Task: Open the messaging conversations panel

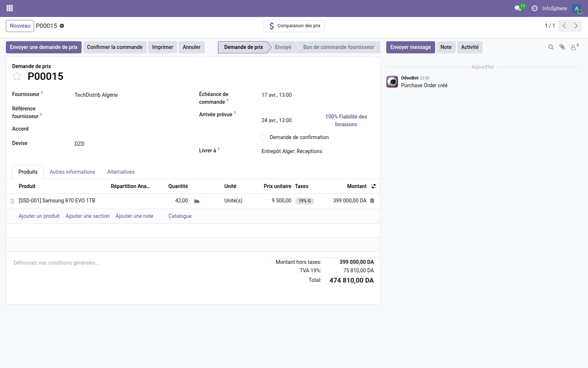Action: 518,8
